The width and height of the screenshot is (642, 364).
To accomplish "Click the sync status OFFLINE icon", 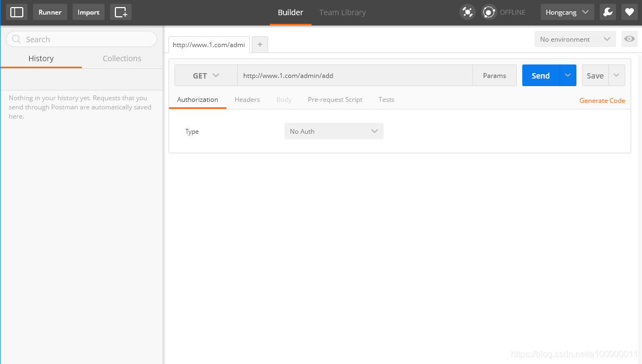I will (489, 12).
